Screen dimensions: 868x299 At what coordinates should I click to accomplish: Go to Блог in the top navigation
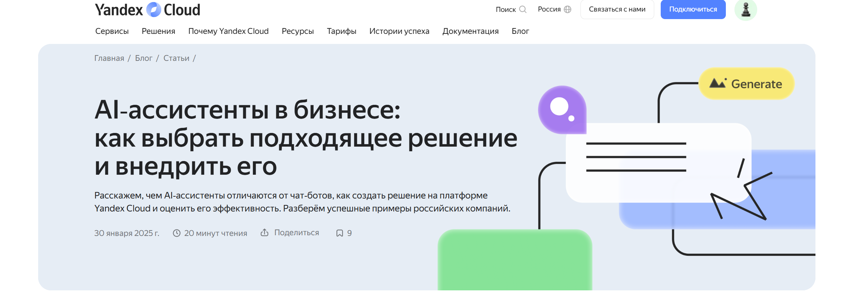(x=520, y=31)
